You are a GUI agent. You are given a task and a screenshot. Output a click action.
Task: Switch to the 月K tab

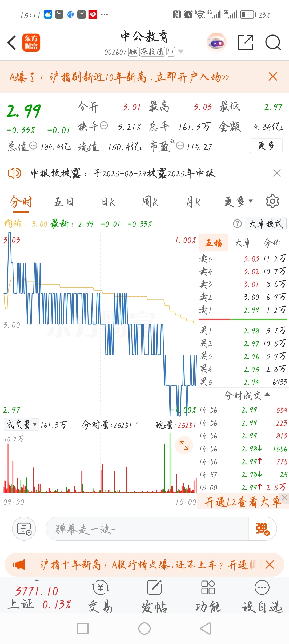click(193, 202)
